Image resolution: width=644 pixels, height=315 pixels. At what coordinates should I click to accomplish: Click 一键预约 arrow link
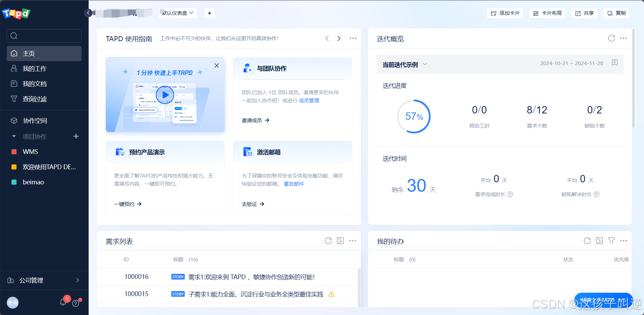(x=128, y=204)
